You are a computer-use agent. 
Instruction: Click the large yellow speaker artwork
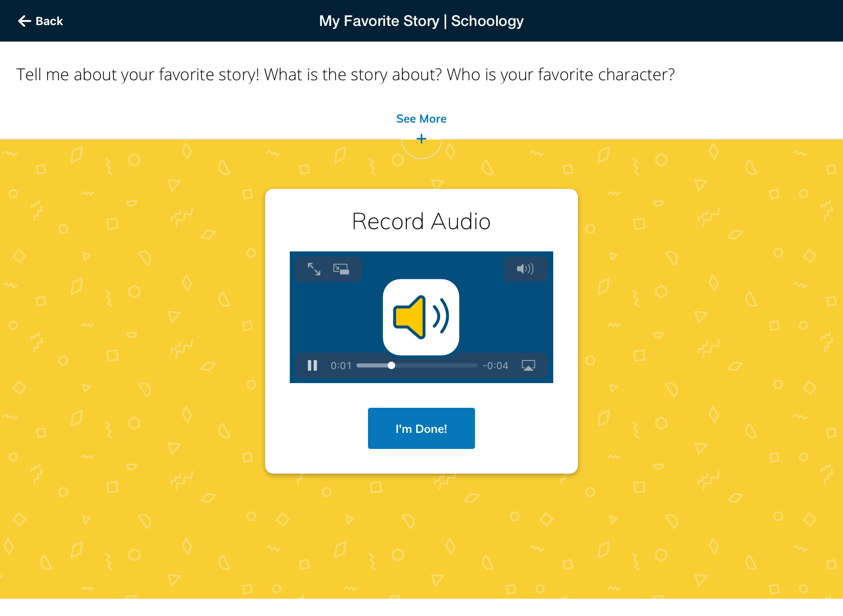421,317
